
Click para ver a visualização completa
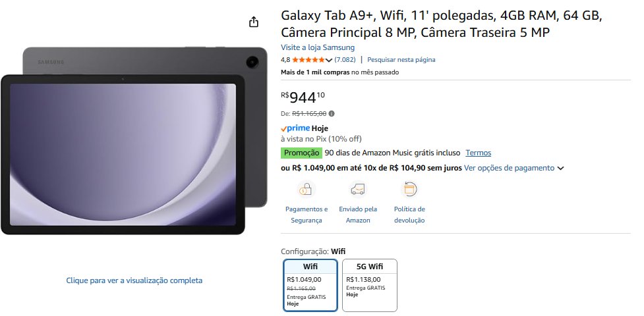[134, 280]
